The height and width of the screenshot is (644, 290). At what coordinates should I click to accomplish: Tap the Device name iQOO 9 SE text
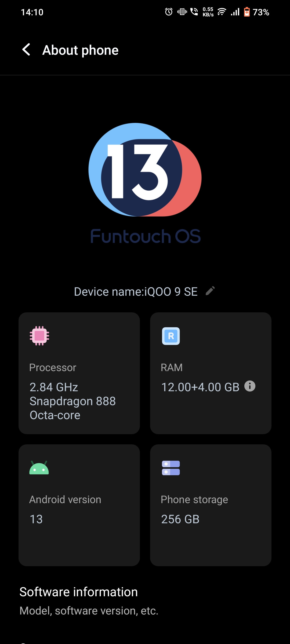click(136, 292)
